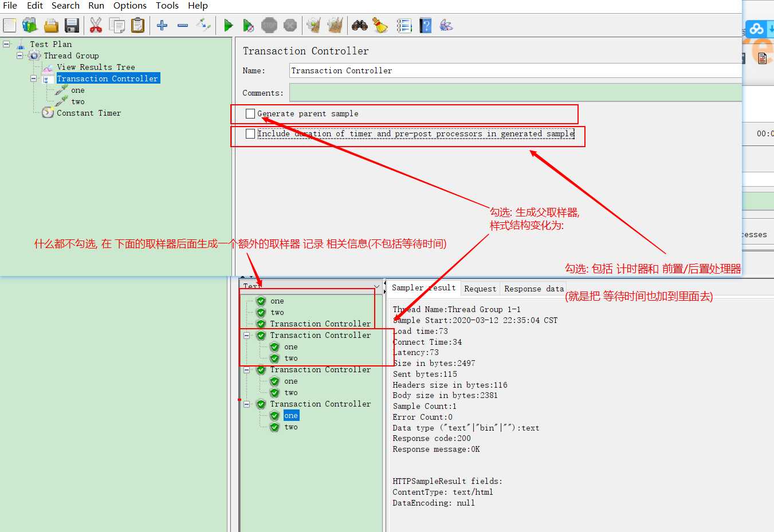Select Constant Timer in the tree
Screen dimensions: 774x532
[89, 113]
